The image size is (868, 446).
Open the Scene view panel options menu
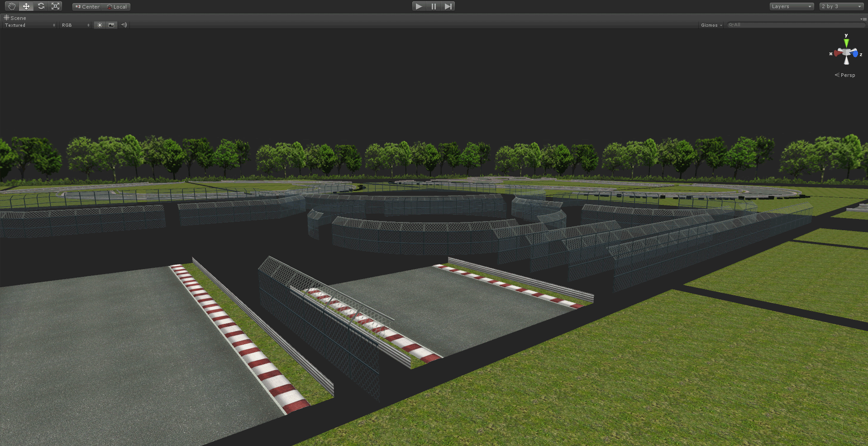pyautogui.click(x=863, y=19)
